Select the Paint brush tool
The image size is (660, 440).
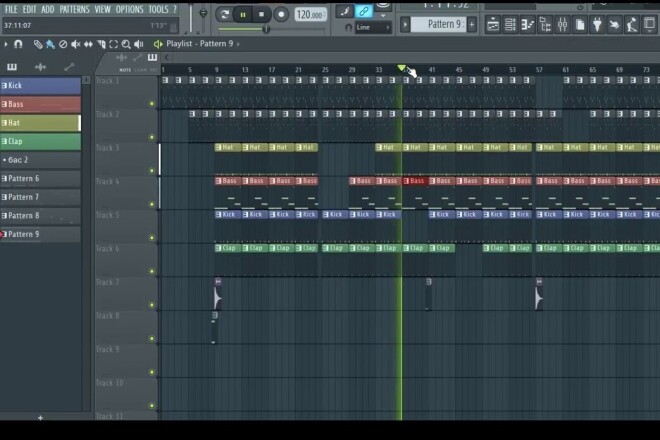(x=50, y=44)
